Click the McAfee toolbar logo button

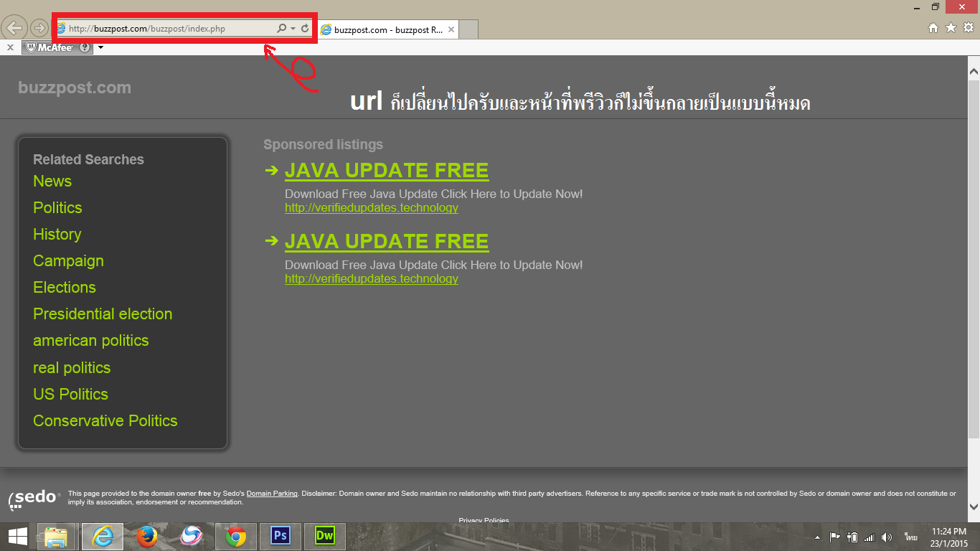50,47
